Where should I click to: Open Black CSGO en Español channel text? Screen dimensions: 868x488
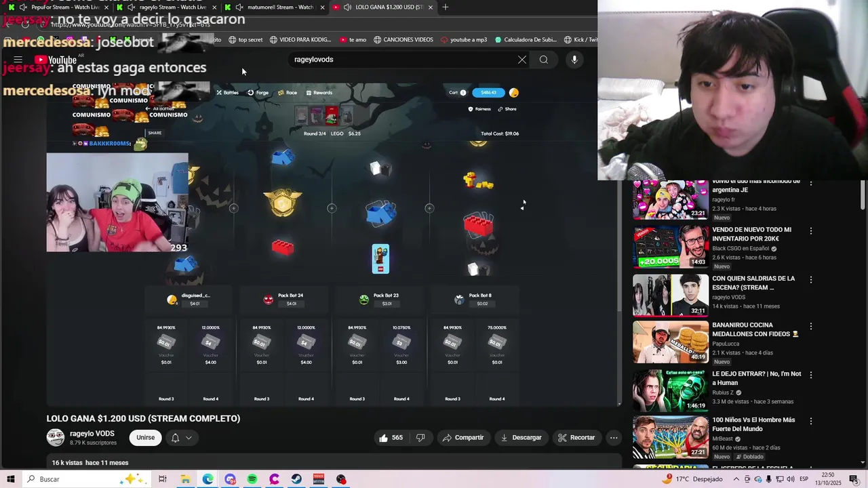coord(741,249)
